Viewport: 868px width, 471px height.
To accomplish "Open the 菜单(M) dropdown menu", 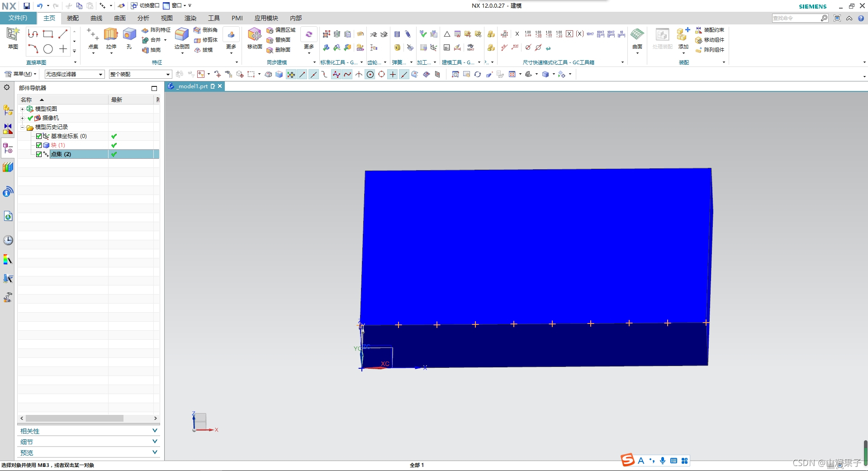I will coord(20,74).
